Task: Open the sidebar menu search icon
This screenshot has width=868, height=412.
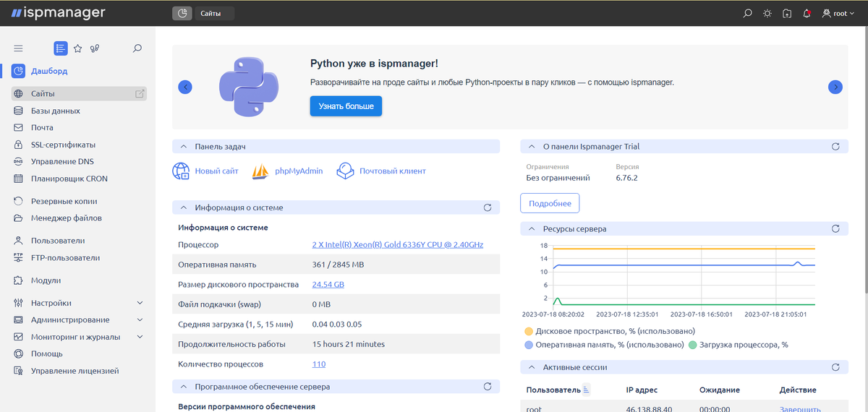Action: pos(137,48)
